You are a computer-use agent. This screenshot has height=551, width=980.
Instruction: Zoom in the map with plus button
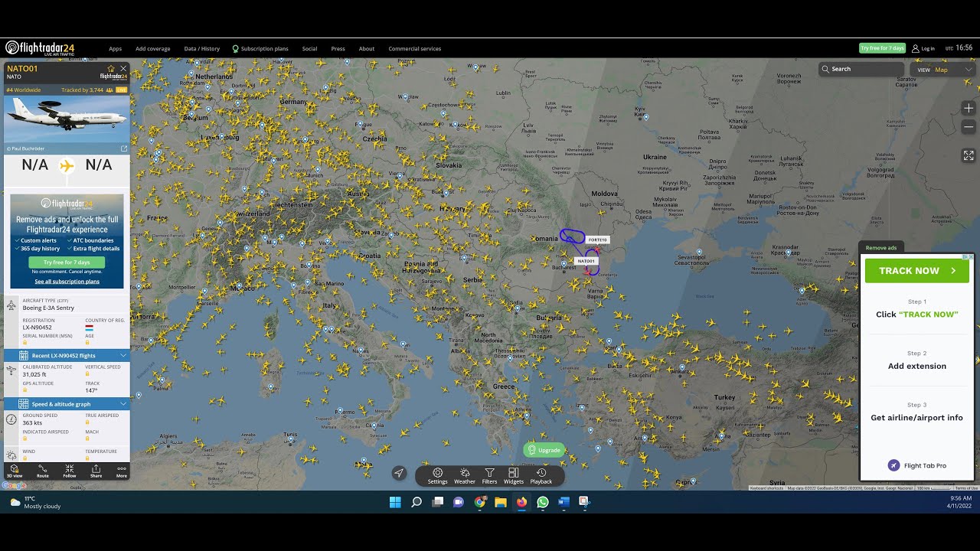[x=969, y=109]
